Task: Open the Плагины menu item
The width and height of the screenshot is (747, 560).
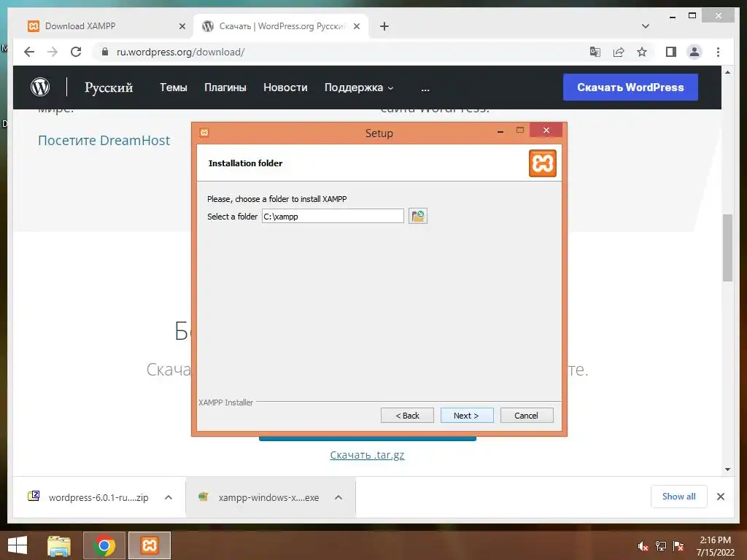Action: pyautogui.click(x=225, y=87)
